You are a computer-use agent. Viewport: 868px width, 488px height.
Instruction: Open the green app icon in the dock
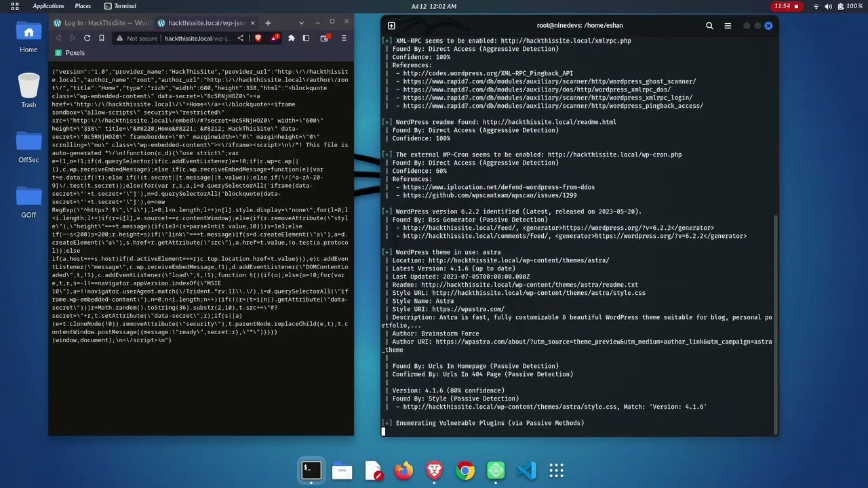[496, 470]
